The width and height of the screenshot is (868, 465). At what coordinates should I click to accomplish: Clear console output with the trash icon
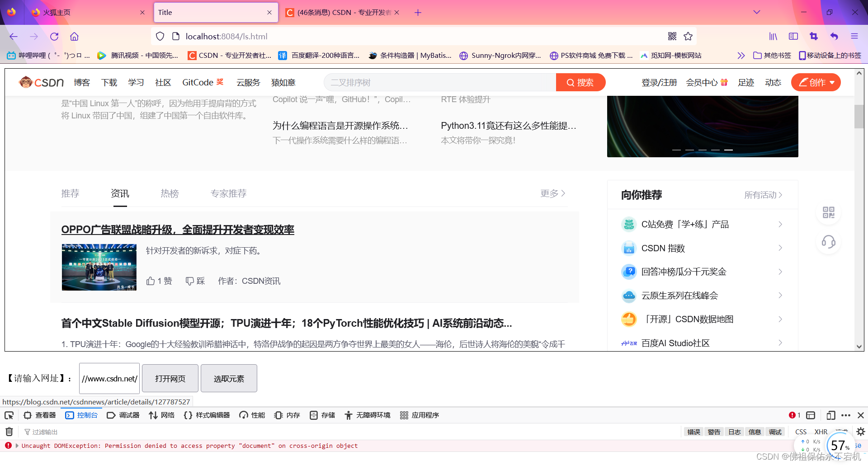click(x=9, y=432)
